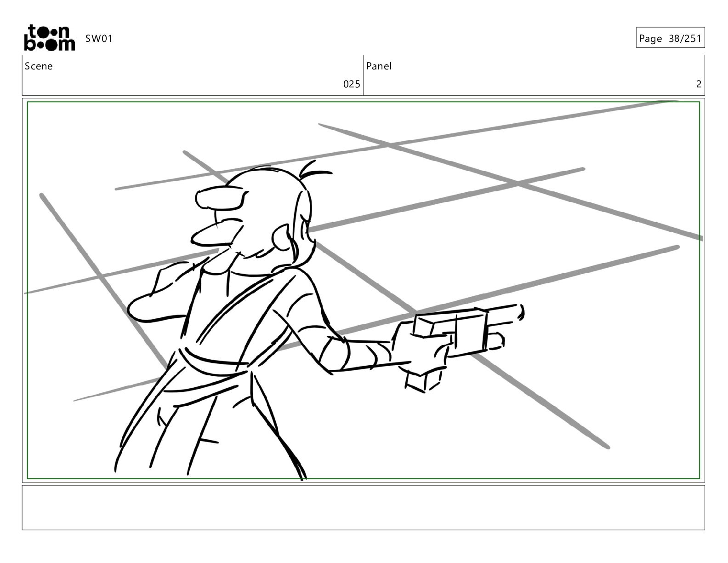Select panel number 2
728x563 pixels.
point(699,84)
